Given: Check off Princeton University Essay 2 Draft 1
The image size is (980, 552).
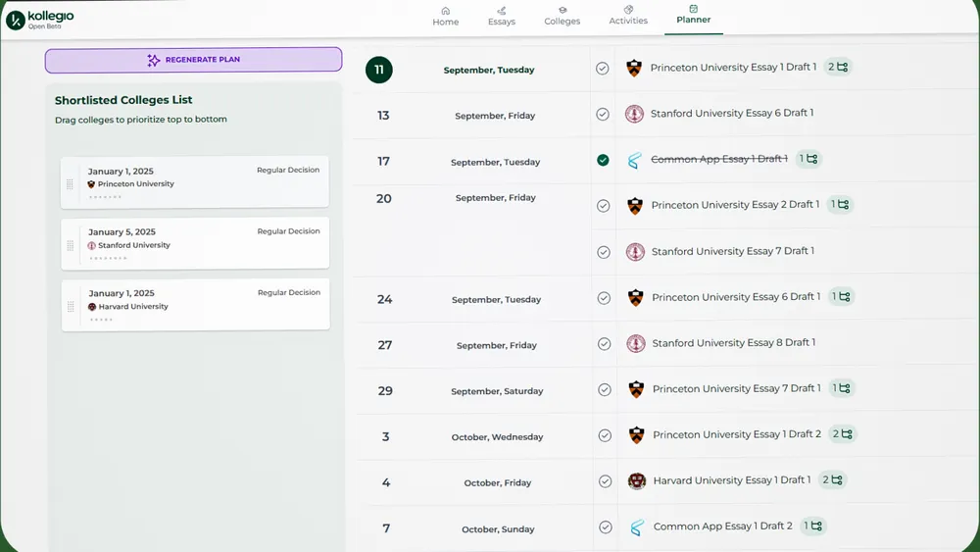Looking at the screenshot, I should 603,206.
